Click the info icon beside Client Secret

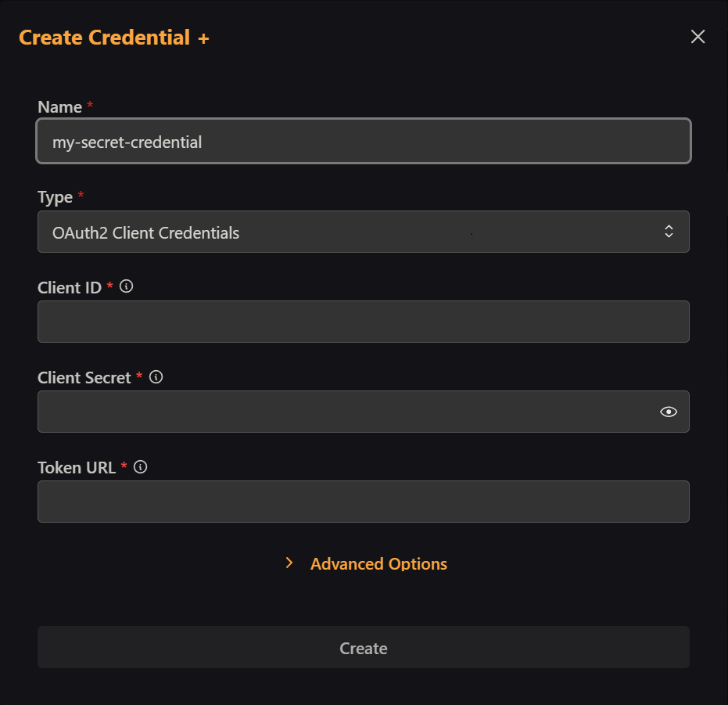156,377
